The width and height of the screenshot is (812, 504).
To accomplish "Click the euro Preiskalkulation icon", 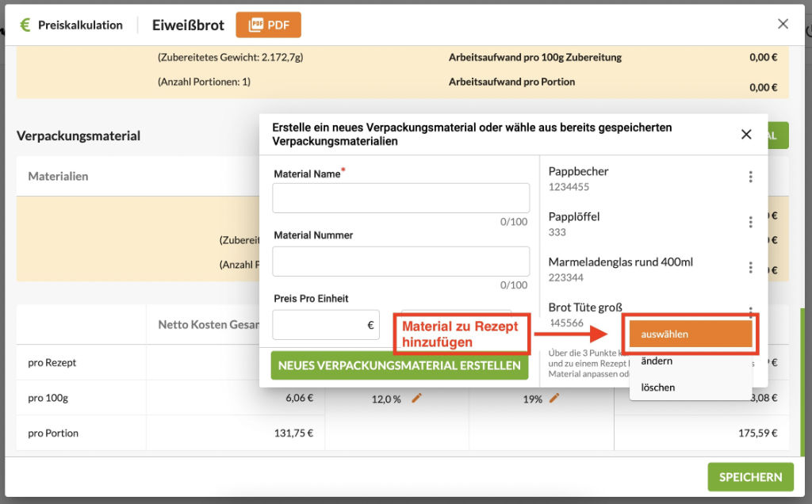I will pyautogui.click(x=25, y=25).
